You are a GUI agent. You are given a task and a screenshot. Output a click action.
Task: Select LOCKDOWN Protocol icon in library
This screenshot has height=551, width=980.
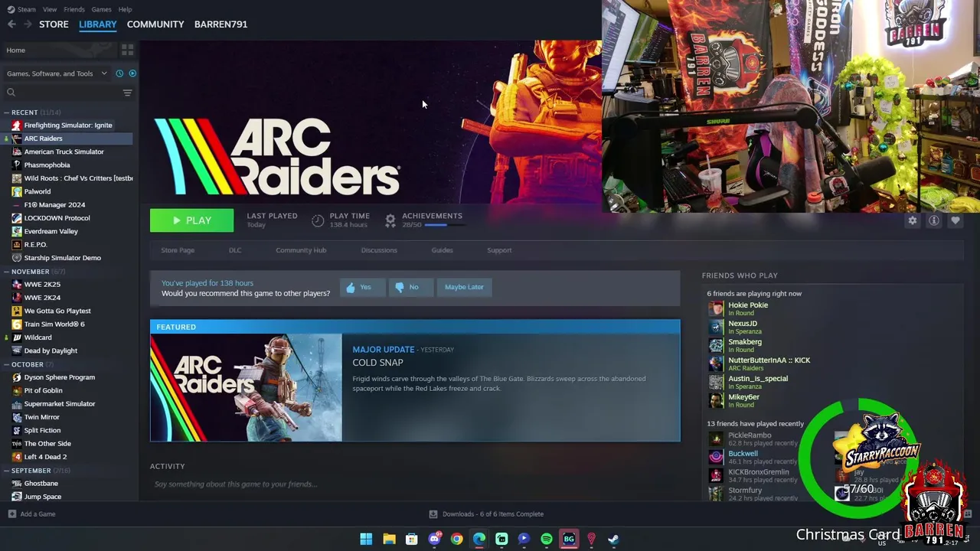point(17,218)
